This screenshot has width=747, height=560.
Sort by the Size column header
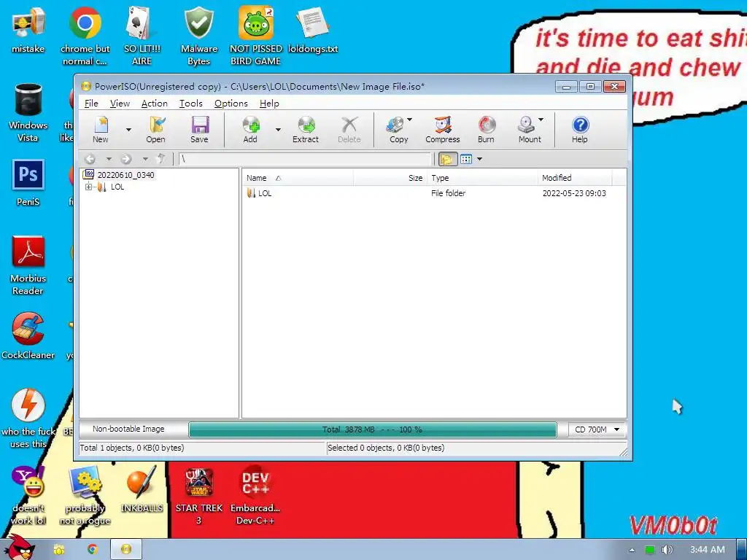tap(390, 178)
